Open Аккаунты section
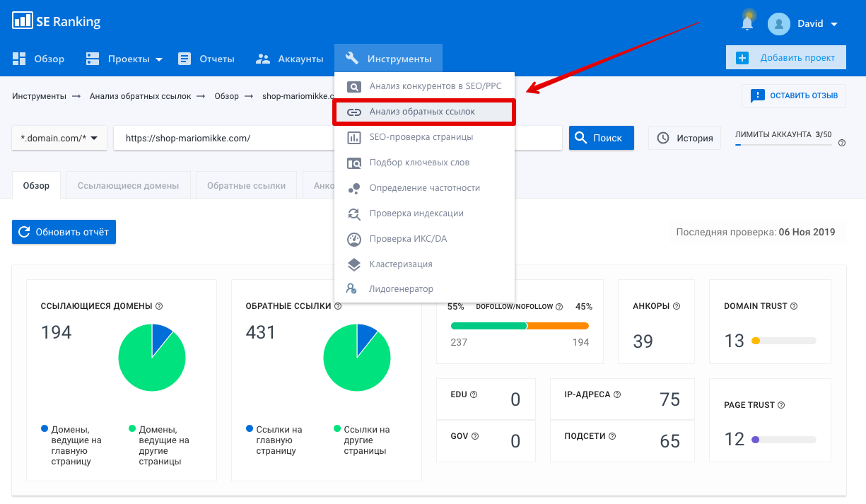Image resolution: width=866 pixels, height=504 pixels. click(x=289, y=59)
